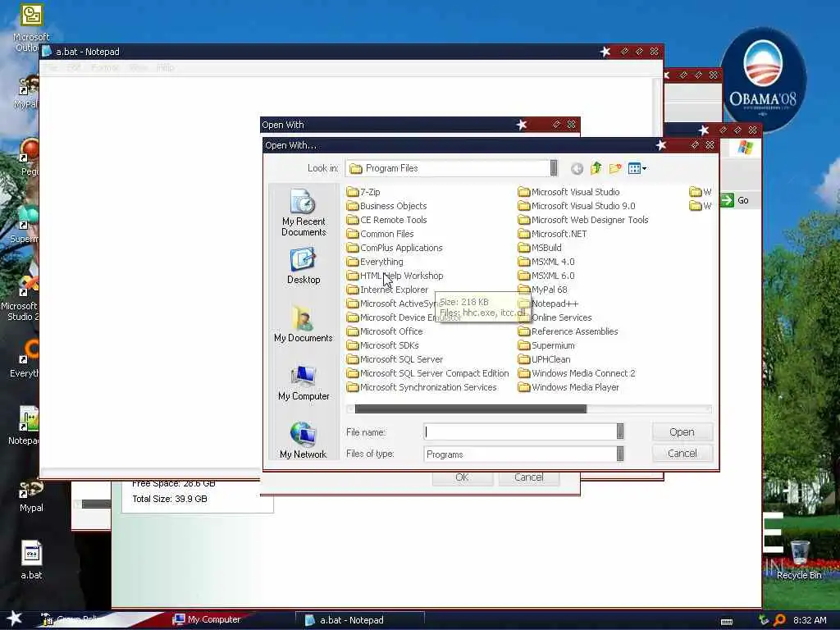Go to My Network in places bar
The width and height of the screenshot is (840, 630).
tap(304, 441)
